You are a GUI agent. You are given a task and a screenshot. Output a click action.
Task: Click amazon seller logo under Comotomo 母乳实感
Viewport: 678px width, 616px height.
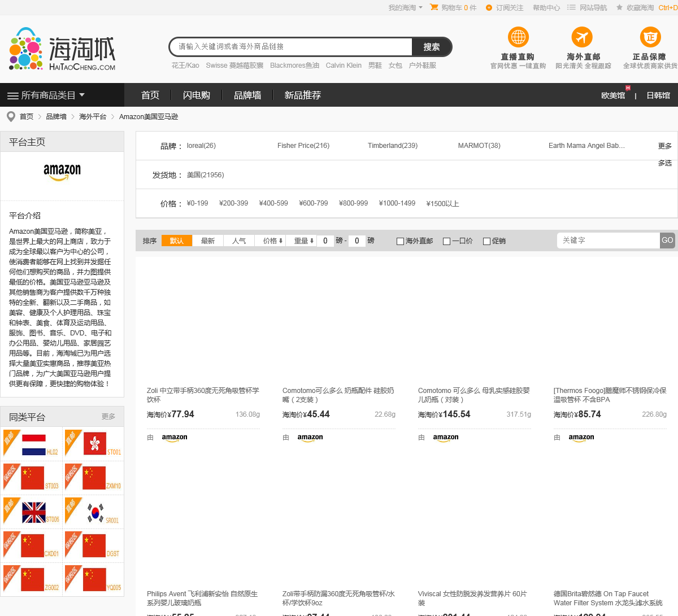446,438
